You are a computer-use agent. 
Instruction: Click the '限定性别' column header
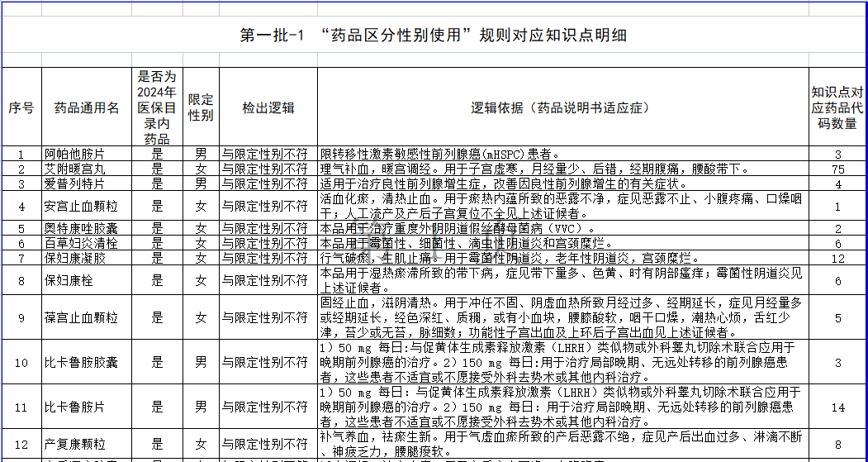pyautogui.click(x=201, y=107)
